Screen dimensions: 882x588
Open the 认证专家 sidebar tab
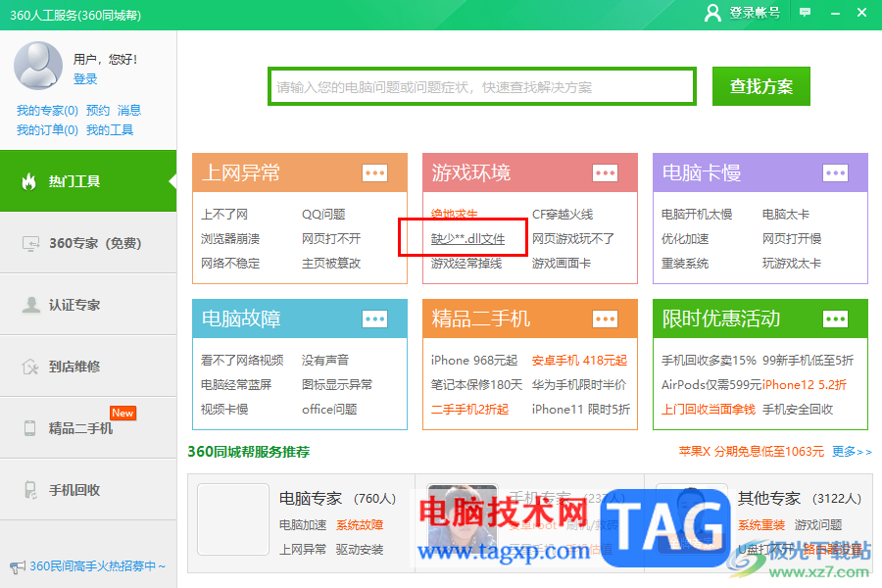[x=88, y=305]
